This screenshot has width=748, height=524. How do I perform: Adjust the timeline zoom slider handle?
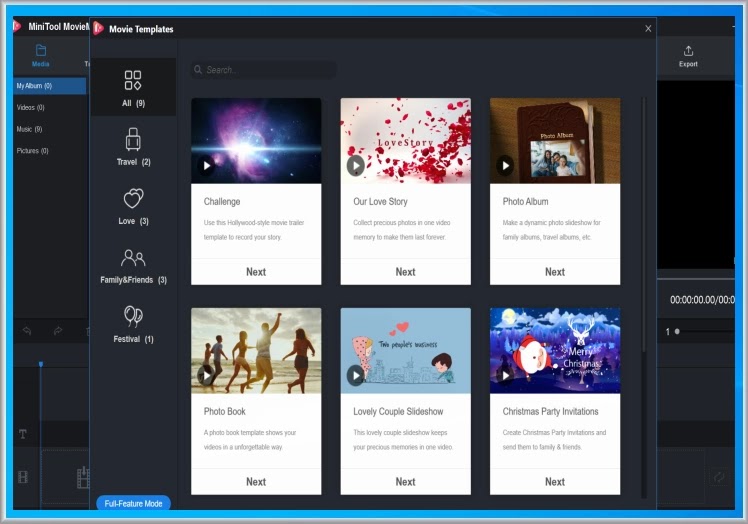click(x=677, y=331)
